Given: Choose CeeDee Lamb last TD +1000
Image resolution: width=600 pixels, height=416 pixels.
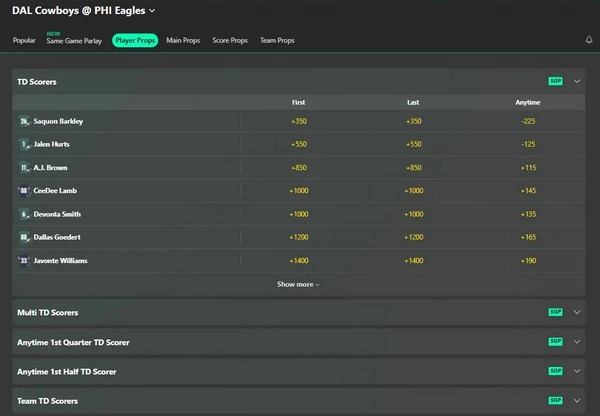Looking at the screenshot, I should [x=414, y=191].
